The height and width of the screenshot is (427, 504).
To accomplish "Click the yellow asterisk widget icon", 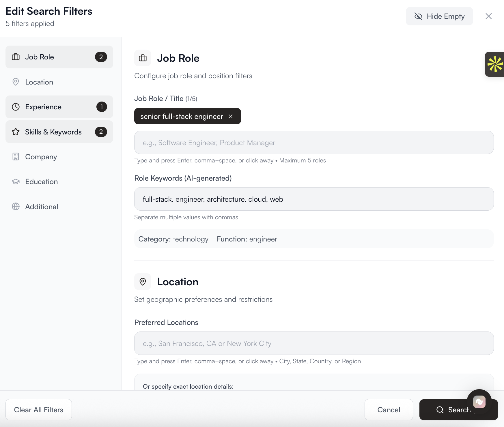I will 495,64.
